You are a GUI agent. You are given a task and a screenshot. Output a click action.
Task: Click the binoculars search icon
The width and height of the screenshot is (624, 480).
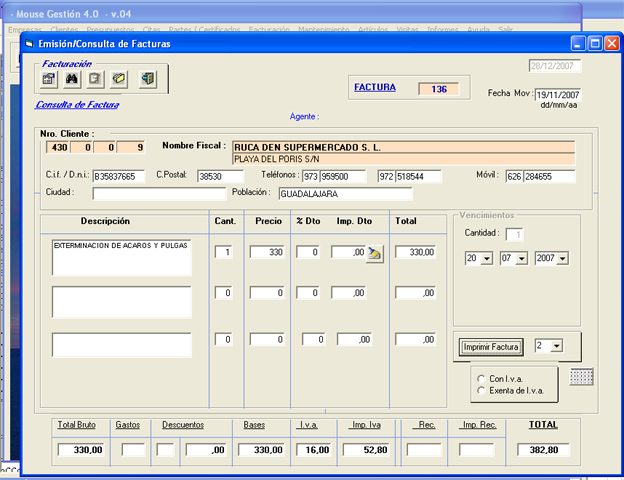72,79
